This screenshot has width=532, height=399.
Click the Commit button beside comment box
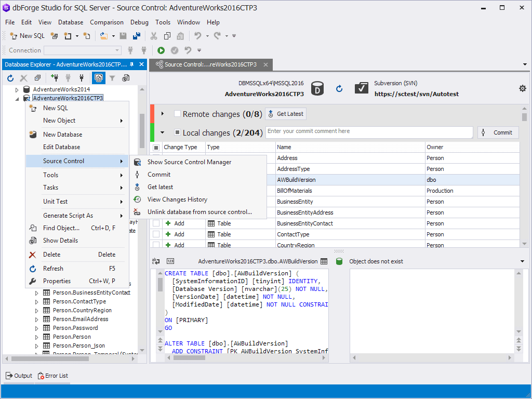(498, 132)
